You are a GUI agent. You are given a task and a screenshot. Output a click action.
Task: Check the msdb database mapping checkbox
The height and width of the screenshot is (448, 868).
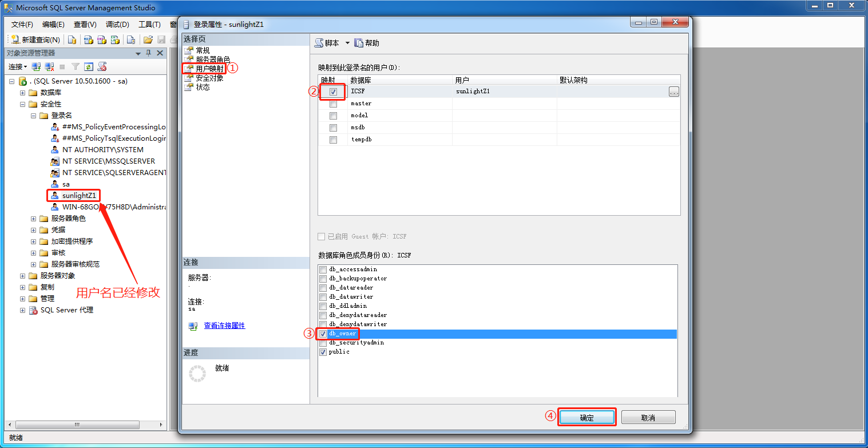click(333, 128)
